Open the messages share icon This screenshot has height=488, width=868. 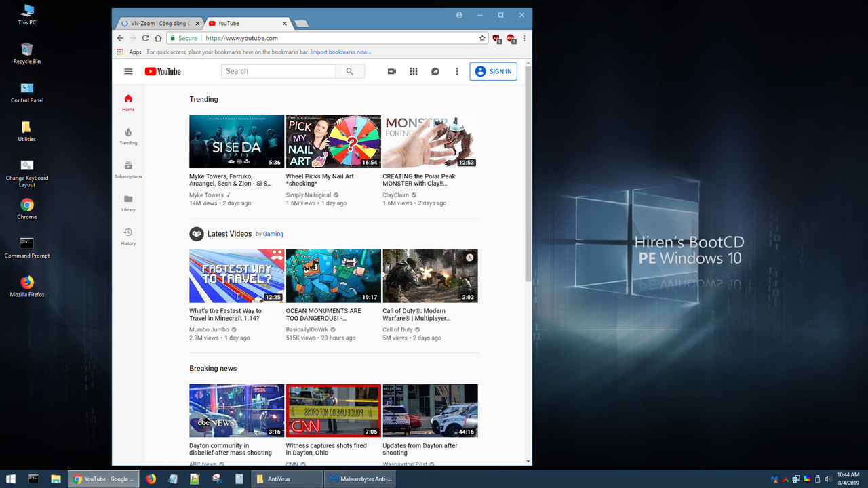coord(435,71)
